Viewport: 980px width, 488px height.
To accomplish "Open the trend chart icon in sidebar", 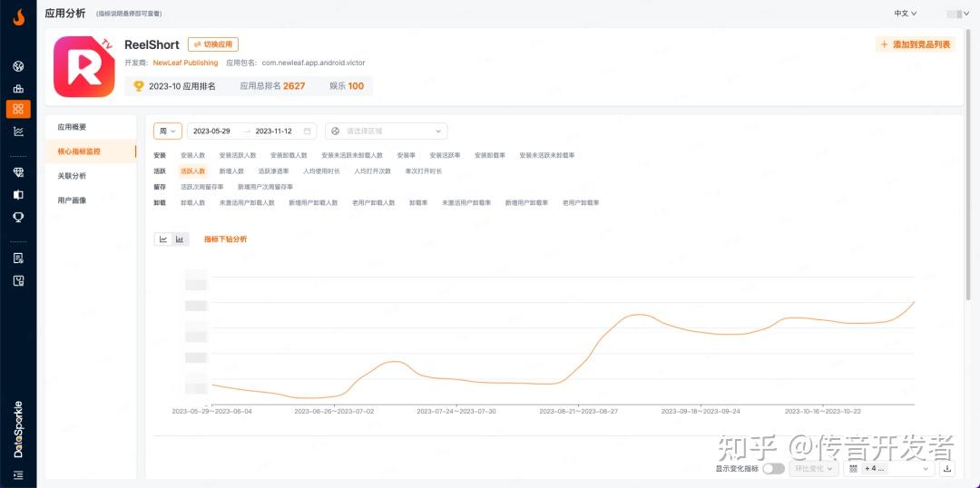I will [x=18, y=132].
